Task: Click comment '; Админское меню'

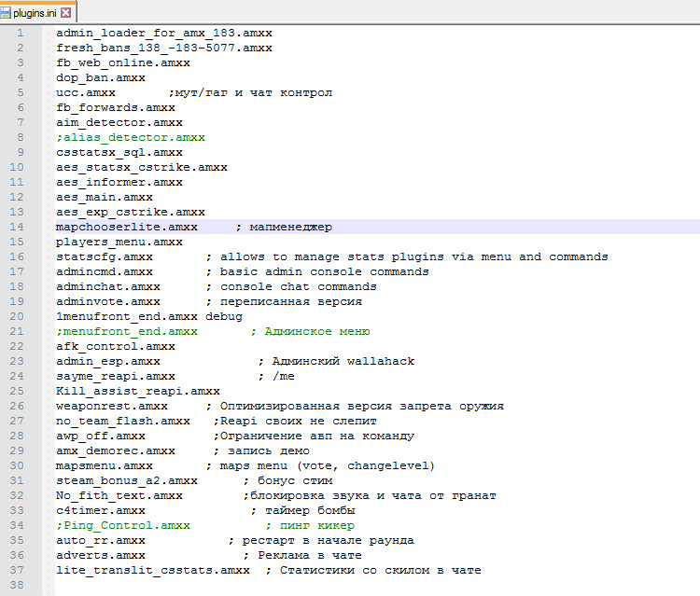Action: click(x=310, y=331)
